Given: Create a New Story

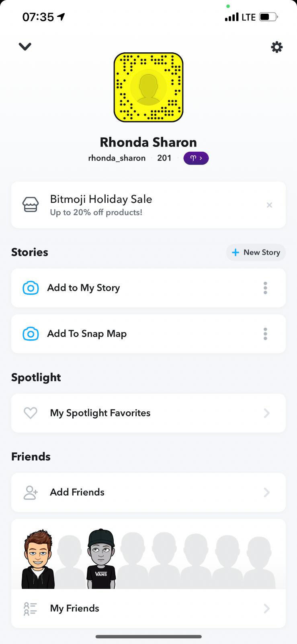Looking at the screenshot, I should click(x=256, y=252).
